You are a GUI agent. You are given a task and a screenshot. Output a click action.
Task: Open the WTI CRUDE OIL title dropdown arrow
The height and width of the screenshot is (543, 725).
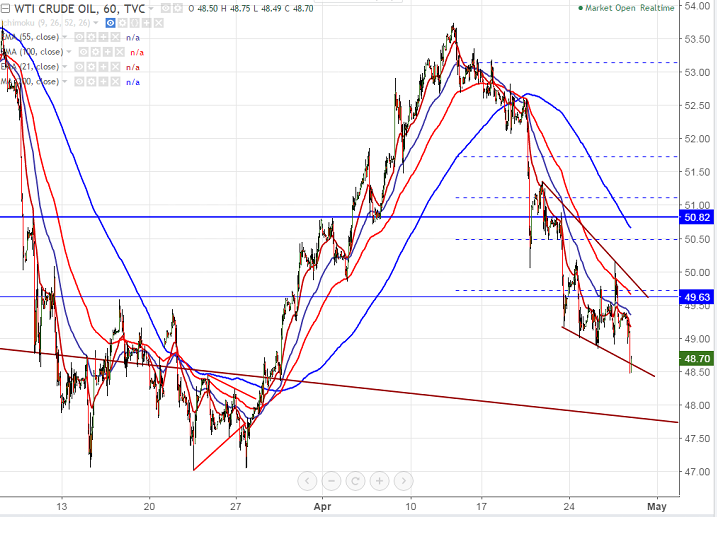[x=151, y=9]
